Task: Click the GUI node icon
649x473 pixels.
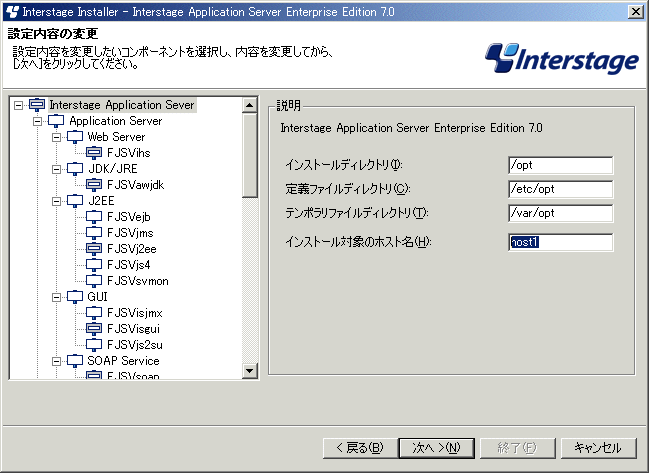Action: point(75,297)
